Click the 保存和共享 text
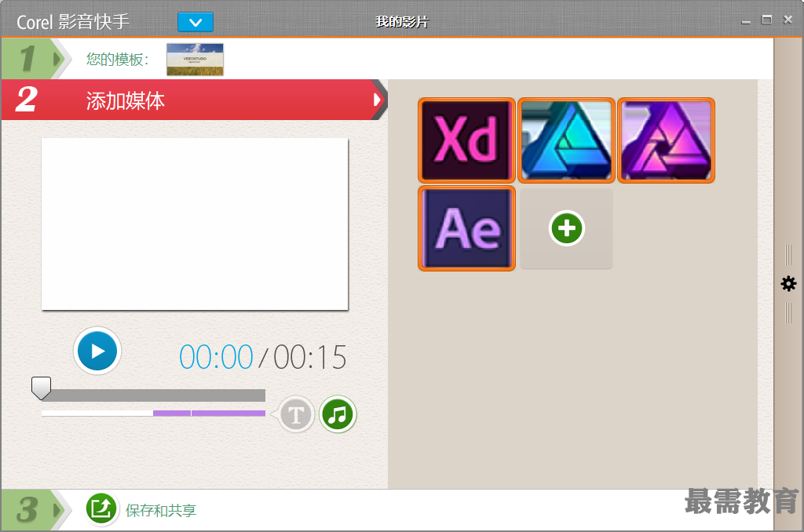The width and height of the screenshot is (804, 532). pyautogui.click(x=161, y=511)
